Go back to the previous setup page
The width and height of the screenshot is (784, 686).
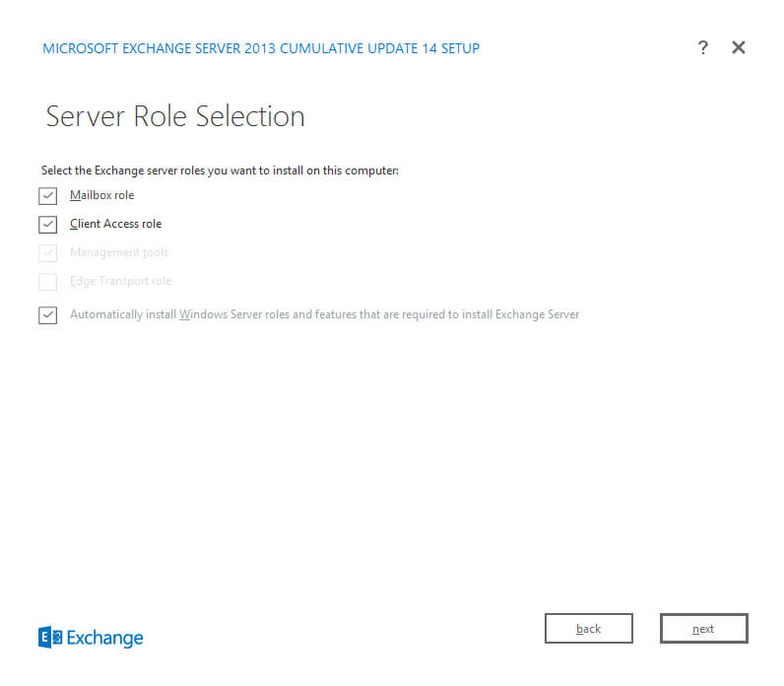(589, 629)
